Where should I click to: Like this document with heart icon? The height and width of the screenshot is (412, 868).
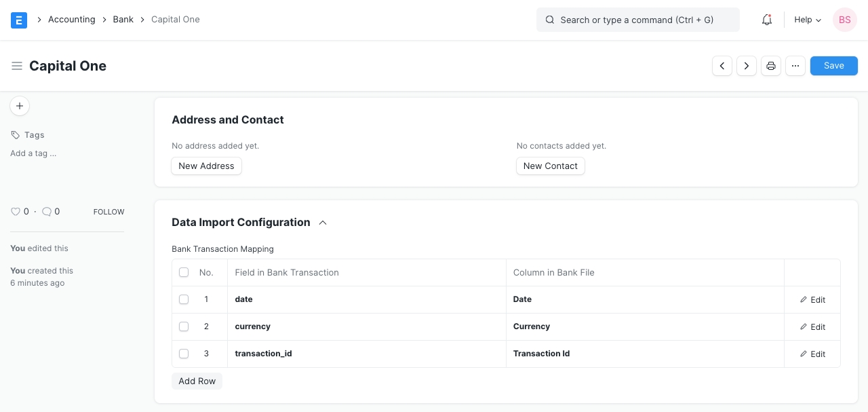16,212
